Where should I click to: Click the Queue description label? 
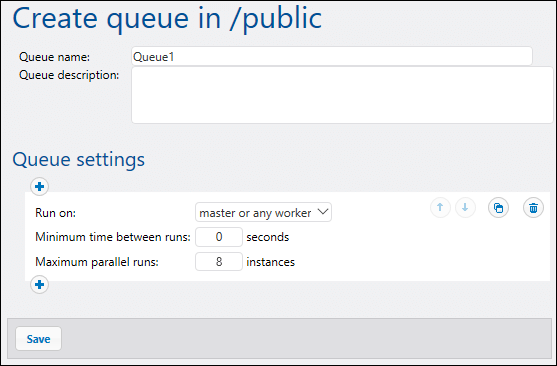tap(69, 75)
